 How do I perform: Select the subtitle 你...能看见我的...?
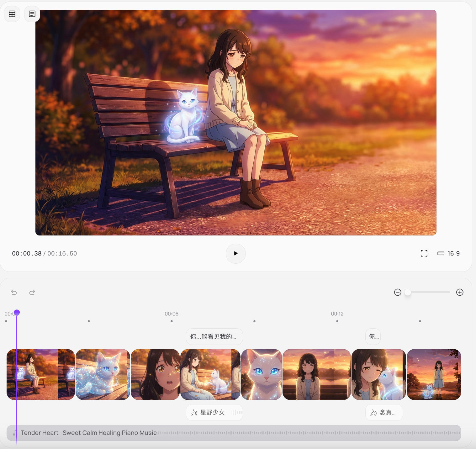tap(214, 336)
